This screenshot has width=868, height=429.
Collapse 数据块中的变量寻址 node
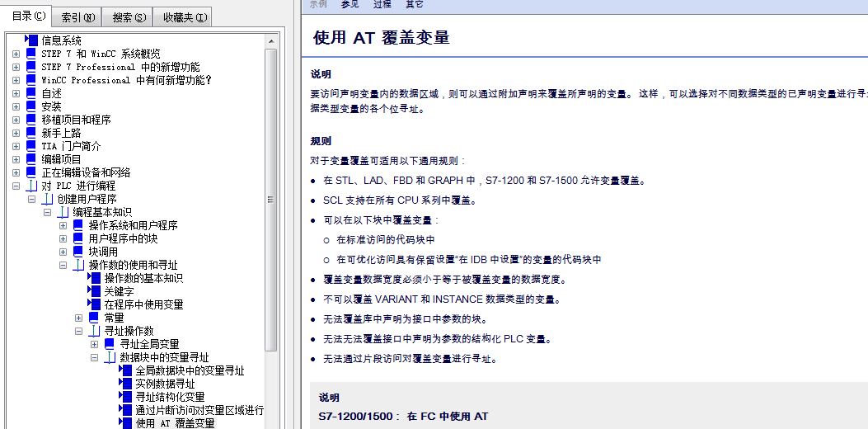click(x=94, y=357)
